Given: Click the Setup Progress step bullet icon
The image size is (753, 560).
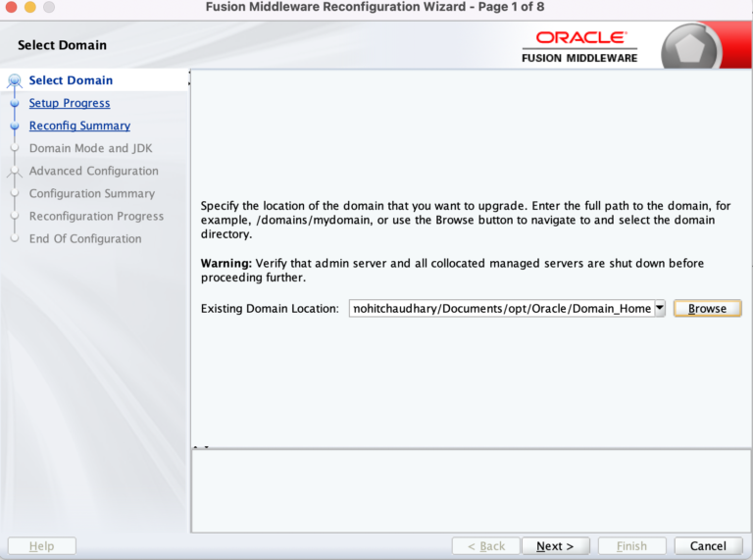Looking at the screenshot, I should click(x=15, y=103).
